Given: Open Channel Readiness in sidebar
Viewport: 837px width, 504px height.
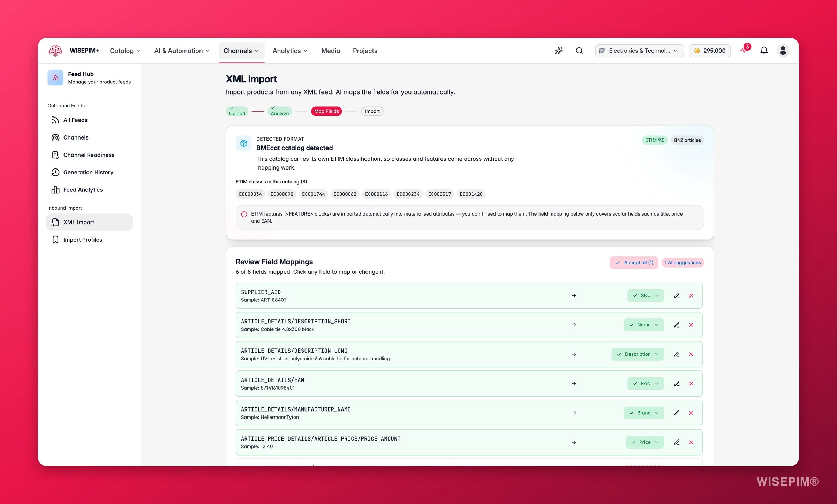Looking at the screenshot, I should pos(89,155).
